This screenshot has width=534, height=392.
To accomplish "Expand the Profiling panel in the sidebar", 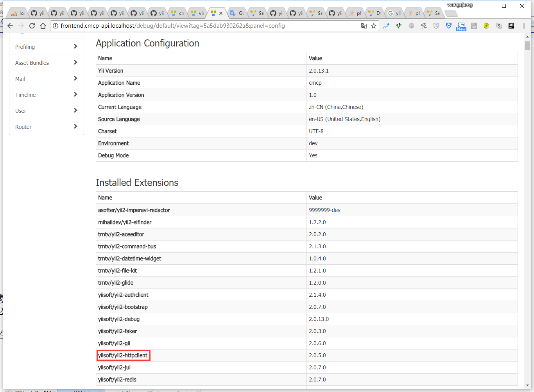I will pos(47,47).
